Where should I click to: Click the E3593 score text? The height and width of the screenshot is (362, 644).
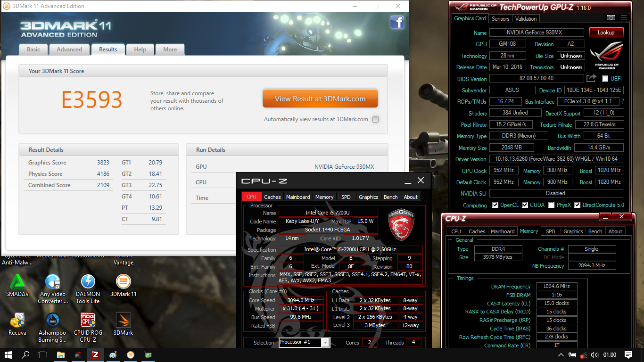pyautogui.click(x=92, y=99)
